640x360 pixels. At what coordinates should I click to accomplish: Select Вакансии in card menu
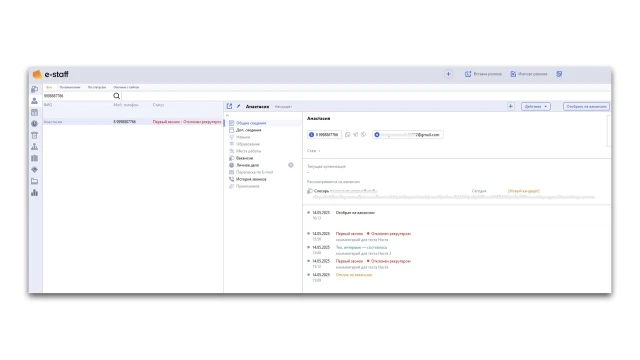[x=241, y=158]
